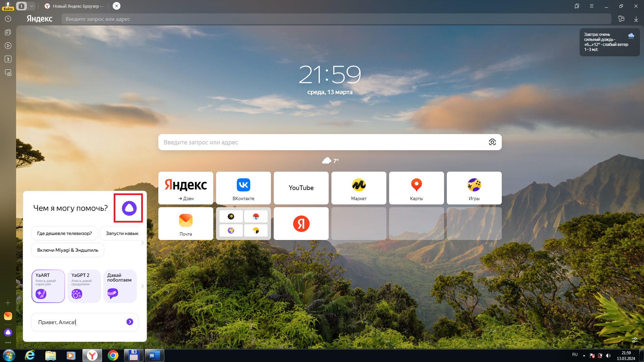Image resolution: width=644 pixels, height=362 pixels.
Task: Open Yandex Games section
Action: (x=474, y=187)
